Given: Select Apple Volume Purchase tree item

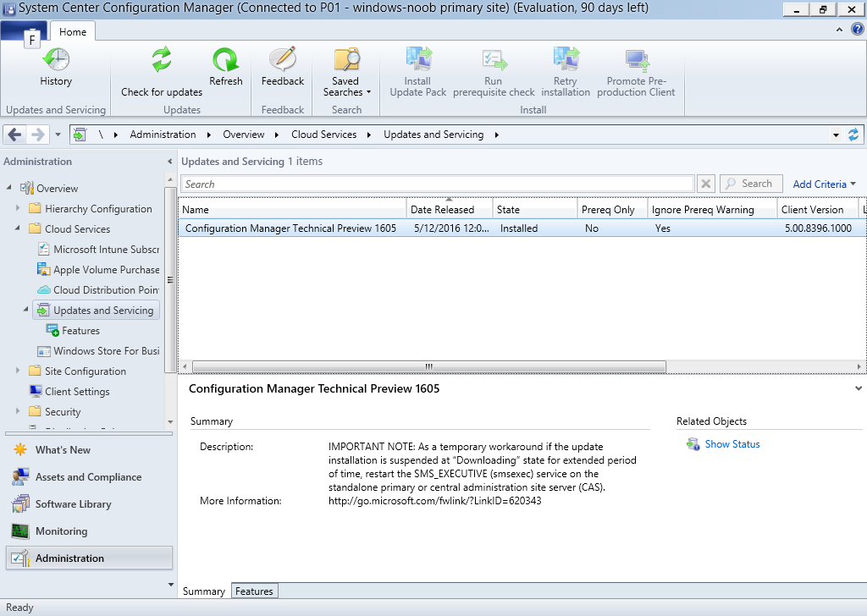Looking at the screenshot, I should tap(98, 270).
